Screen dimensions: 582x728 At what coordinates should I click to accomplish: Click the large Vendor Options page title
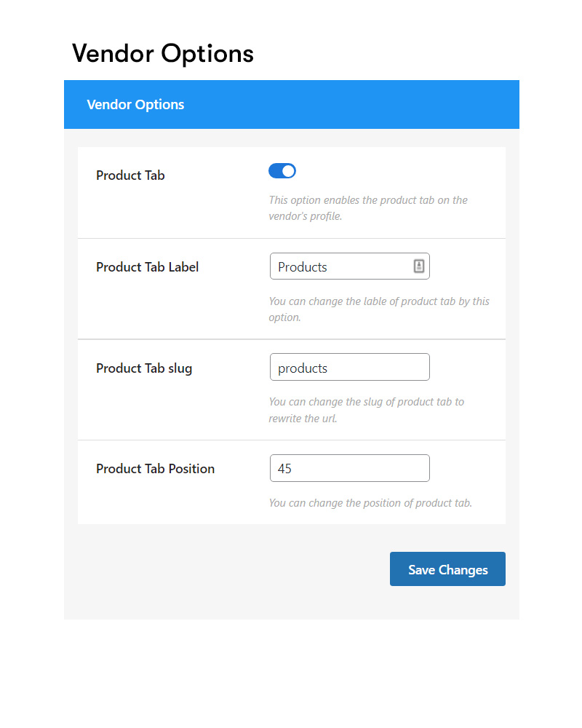162,53
